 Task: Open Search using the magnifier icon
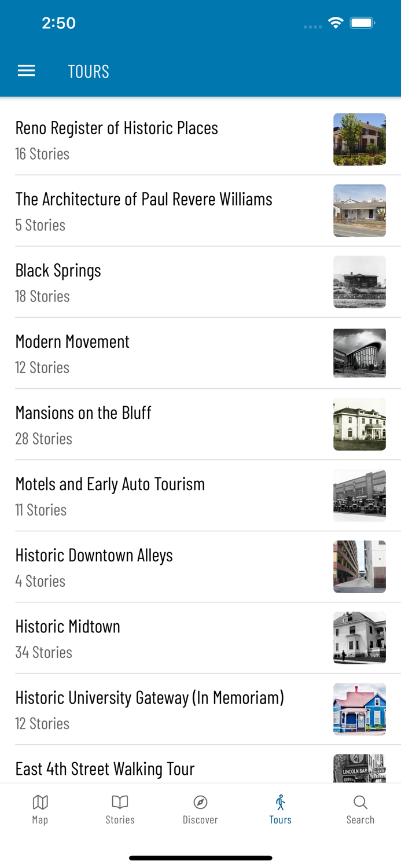pyautogui.click(x=360, y=808)
